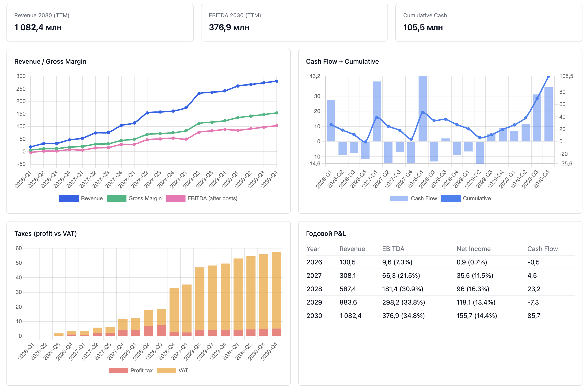Viewport: 588px width, 389px height.
Task: Click the Net Income column header
Action: click(x=473, y=249)
